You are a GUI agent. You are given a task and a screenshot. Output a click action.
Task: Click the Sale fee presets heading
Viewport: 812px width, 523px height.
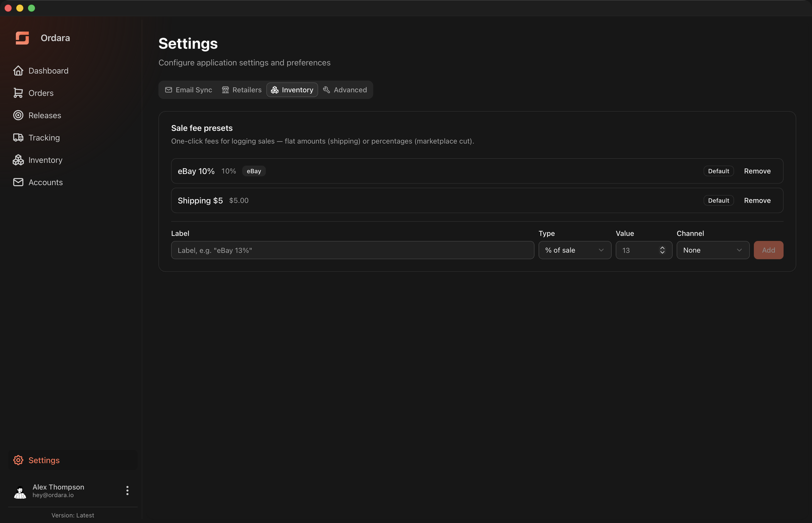pos(202,128)
